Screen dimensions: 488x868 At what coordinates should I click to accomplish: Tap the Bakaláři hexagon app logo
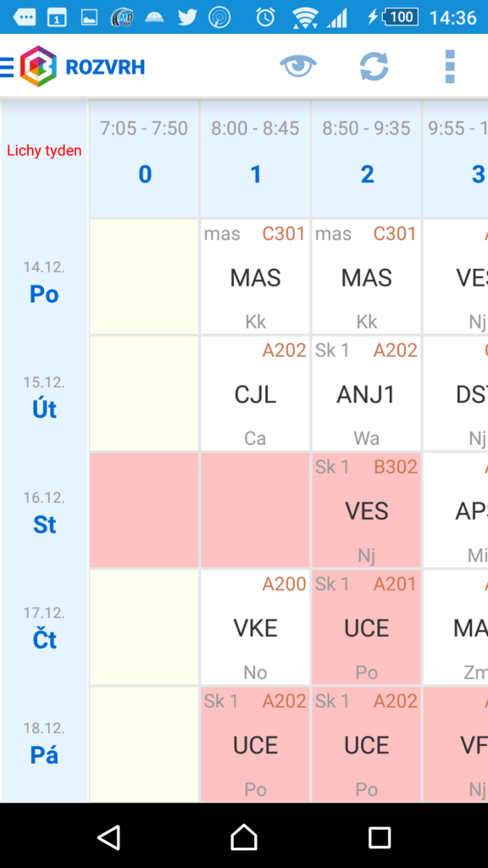38,67
